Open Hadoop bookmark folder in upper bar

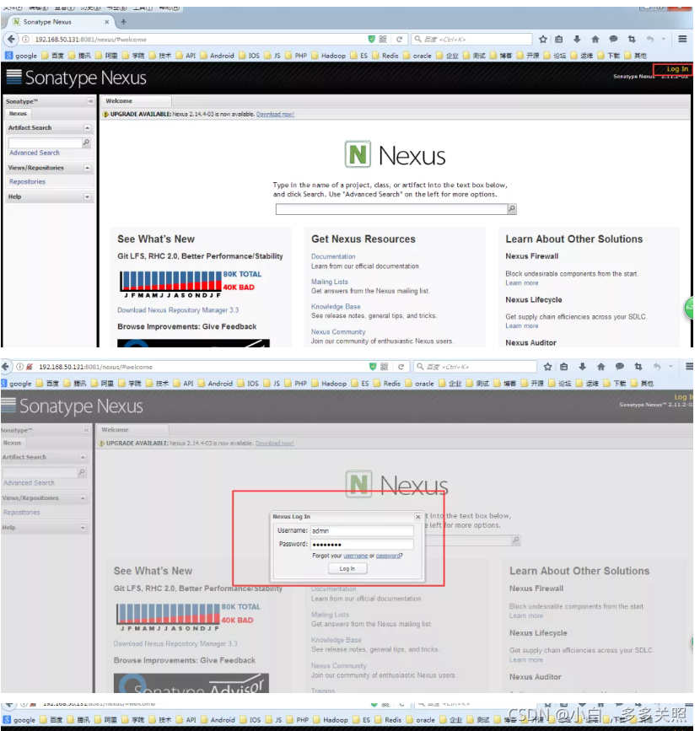[329, 56]
